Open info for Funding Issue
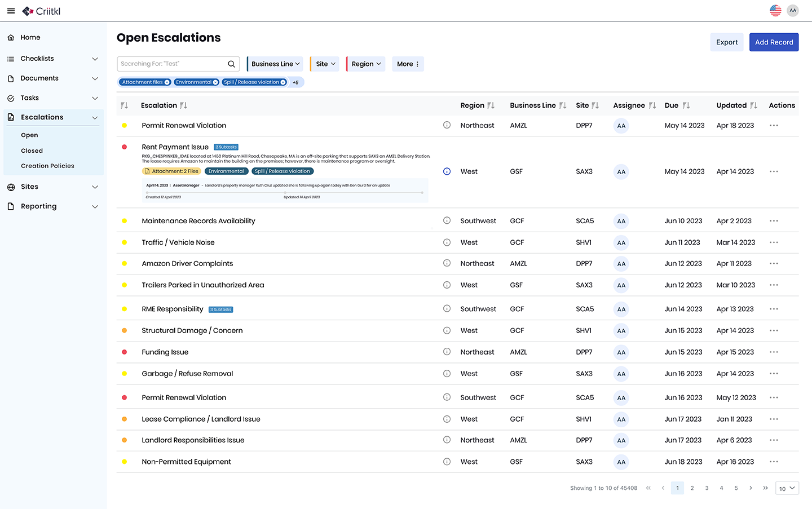This screenshot has height=509, width=812. [447, 352]
